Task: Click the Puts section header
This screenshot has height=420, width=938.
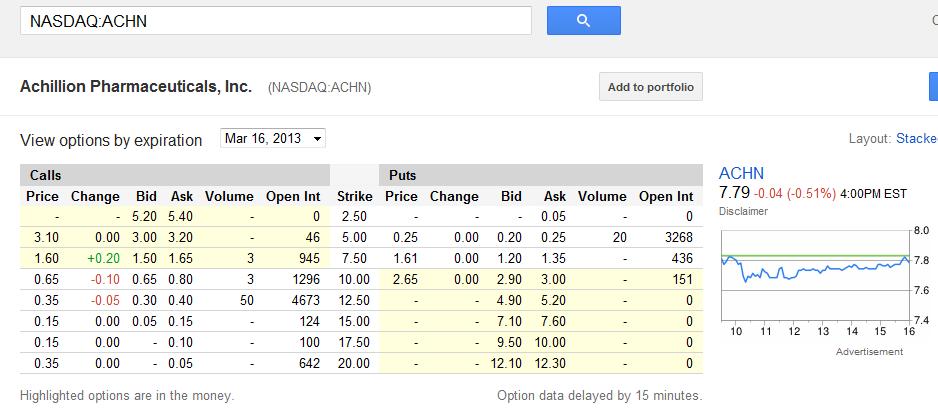Action: pos(541,175)
